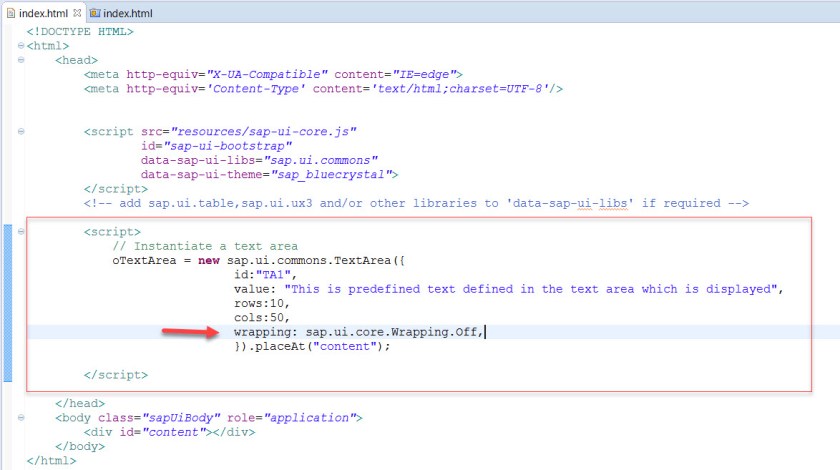Click the "sap_bluecrystal" theme value

[331, 175]
